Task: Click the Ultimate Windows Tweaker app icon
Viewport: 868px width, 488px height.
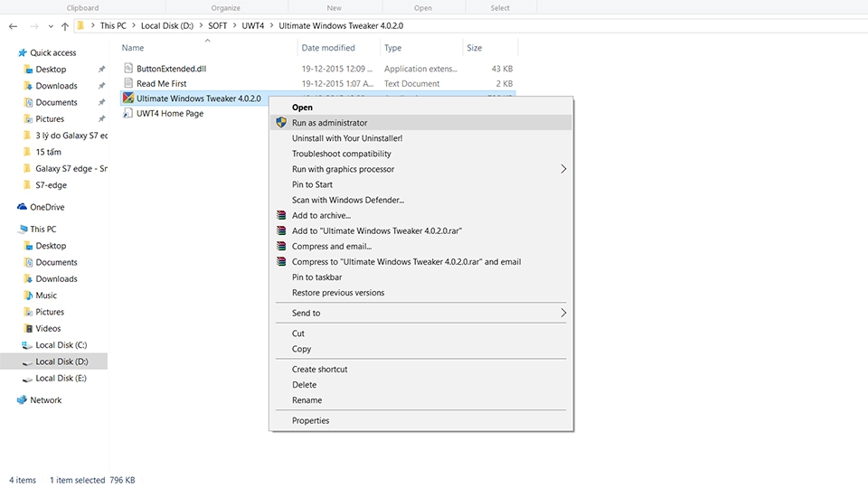Action: [128, 98]
